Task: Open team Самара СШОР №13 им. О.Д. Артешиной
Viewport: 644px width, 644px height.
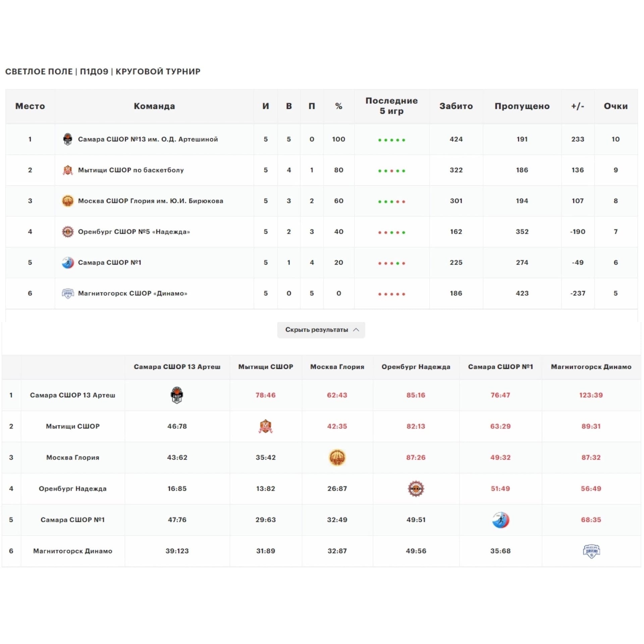Action: point(148,139)
